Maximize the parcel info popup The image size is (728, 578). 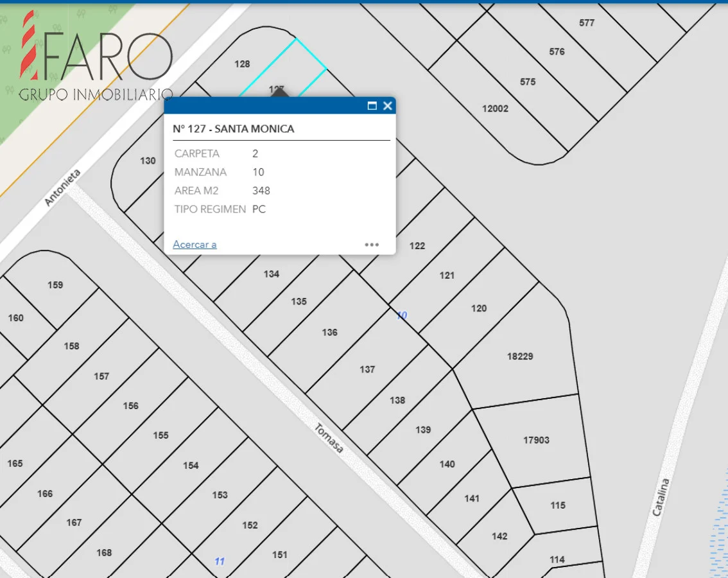pyautogui.click(x=372, y=106)
